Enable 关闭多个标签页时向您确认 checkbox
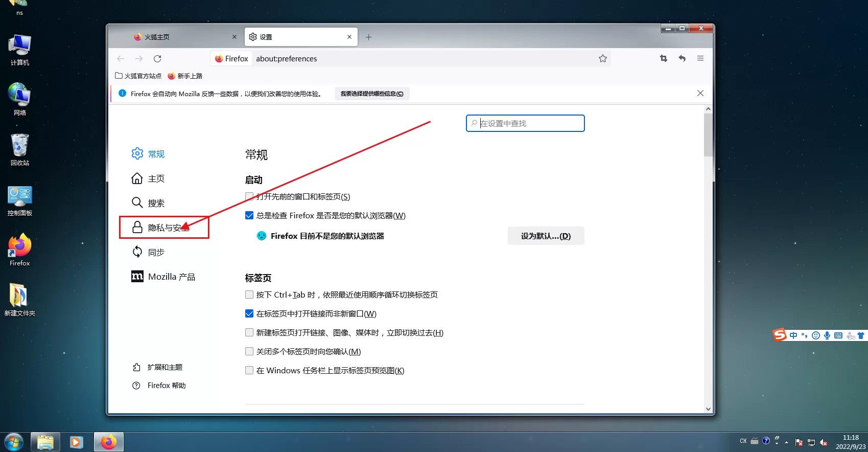The width and height of the screenshot is (868, 452). (x=249, y=351)
